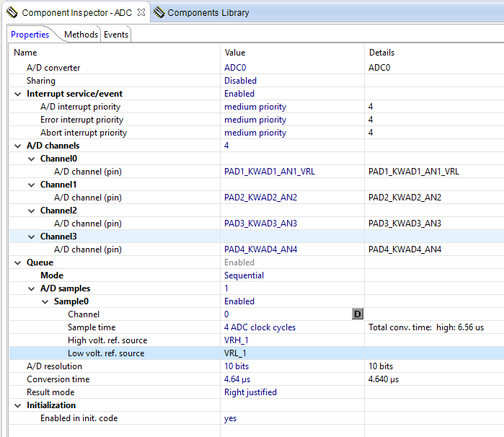Edit A/D channels count value 4

[x=226, y=146]
